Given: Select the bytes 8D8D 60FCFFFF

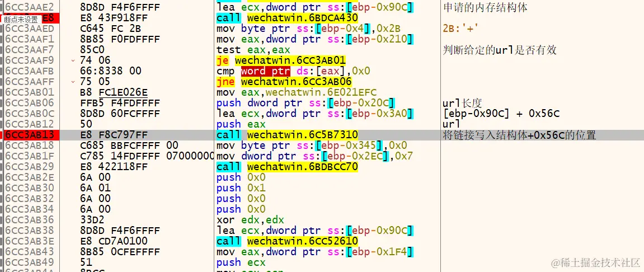Looking at the screenshot, I should tap(120, 114).
